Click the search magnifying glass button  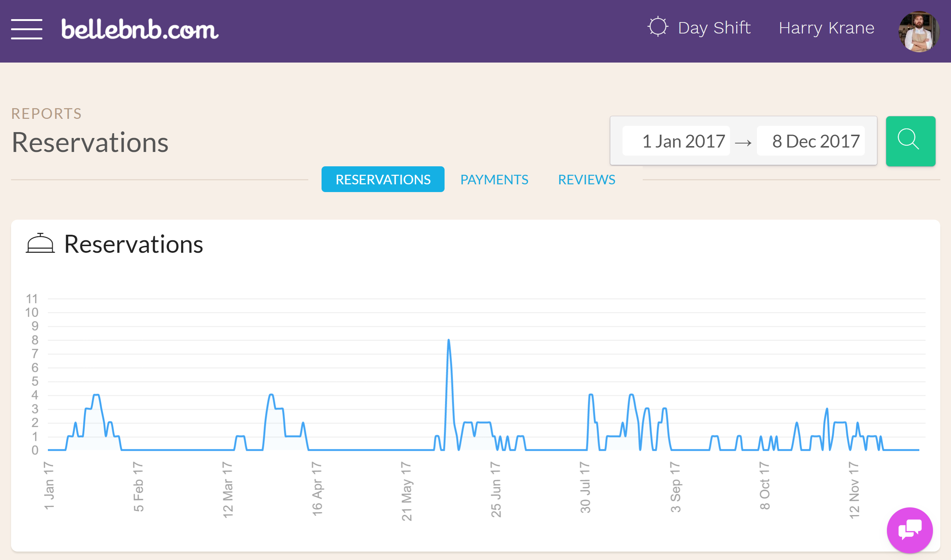(x=908, y=141)
